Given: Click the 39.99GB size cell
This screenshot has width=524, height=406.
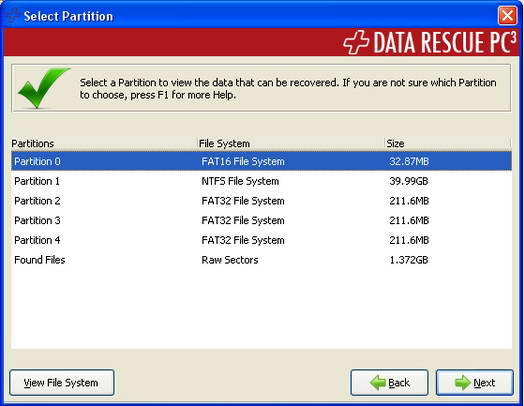Looking at the screenshot, I should pos(409,181).
